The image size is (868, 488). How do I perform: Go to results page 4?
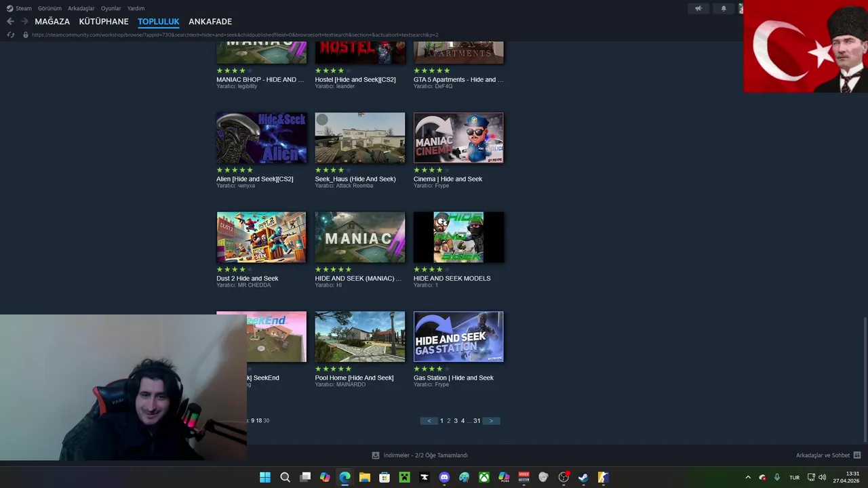463,421
